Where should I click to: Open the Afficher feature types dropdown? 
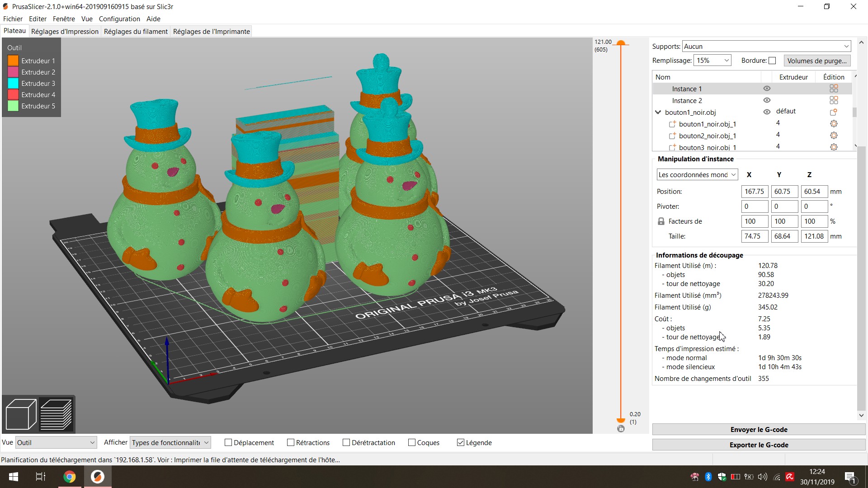170,443
